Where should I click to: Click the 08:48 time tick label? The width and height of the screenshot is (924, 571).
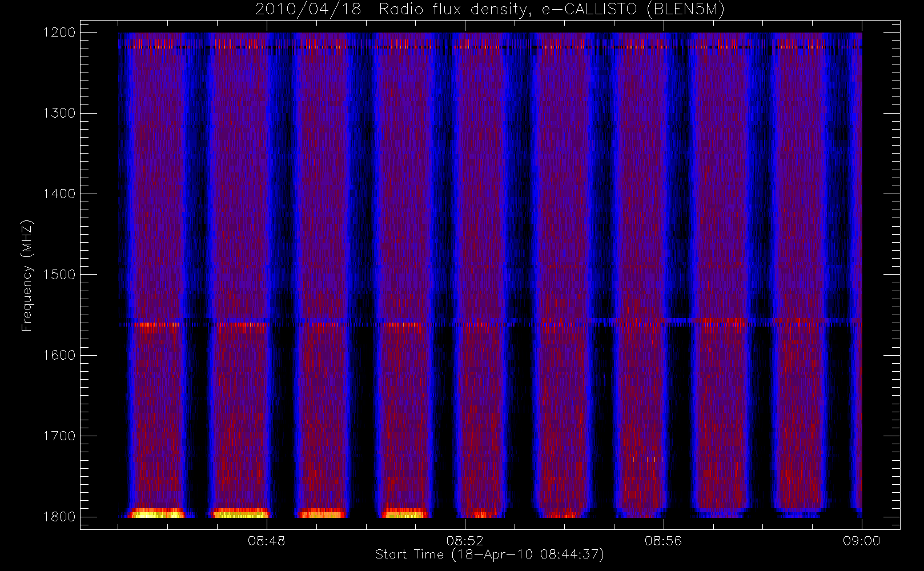[x=266, y=541]
